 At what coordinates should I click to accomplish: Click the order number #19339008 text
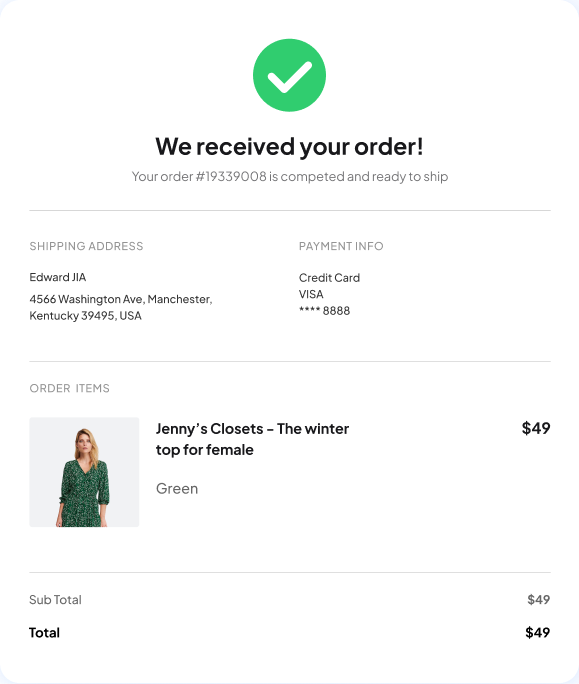231,176
